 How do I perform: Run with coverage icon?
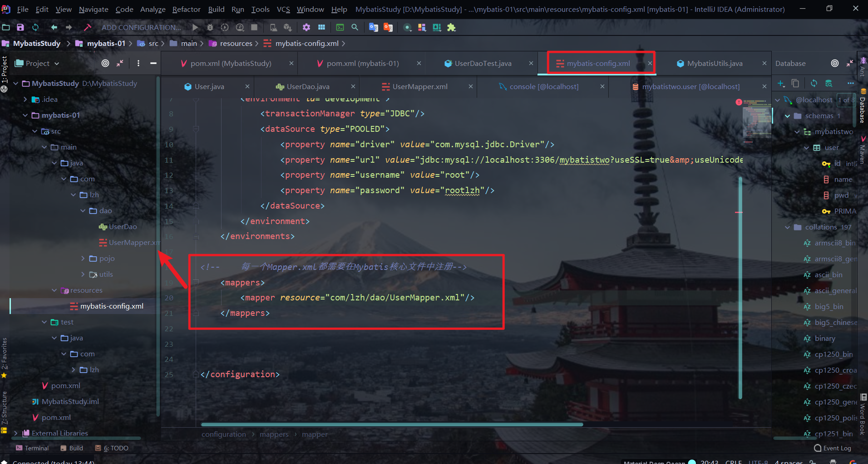(x=225, y=27)
